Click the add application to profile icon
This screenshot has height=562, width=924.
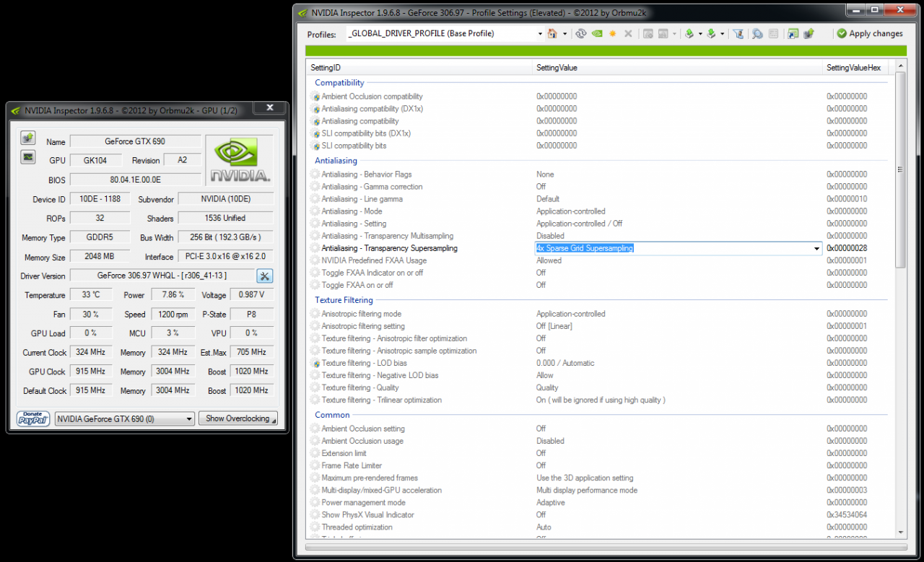(x=648, y=34)
